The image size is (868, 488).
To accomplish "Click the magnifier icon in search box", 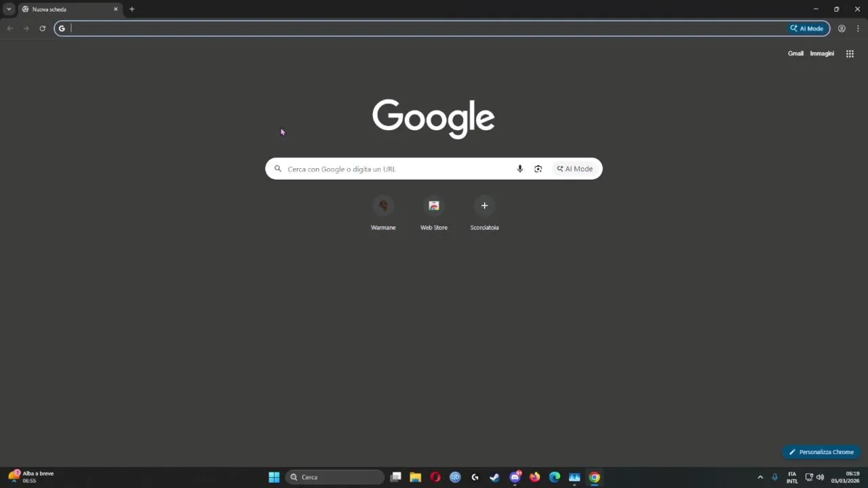I will (277, 169).
